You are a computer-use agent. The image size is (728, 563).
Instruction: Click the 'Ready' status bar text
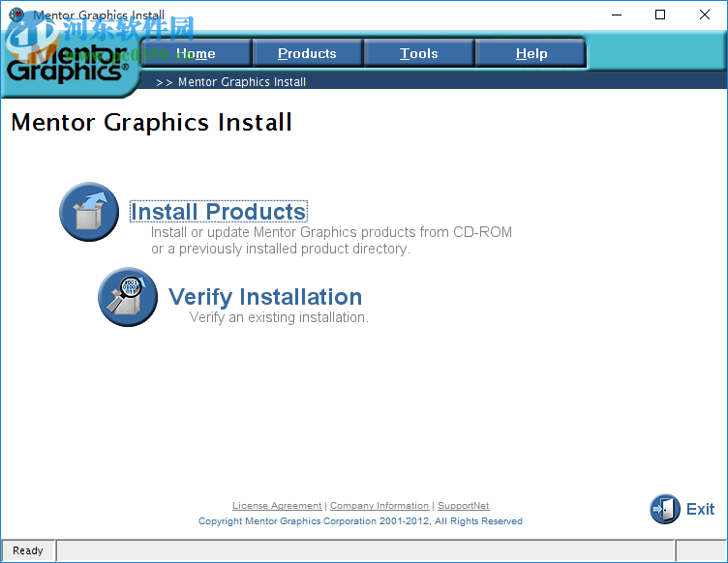pyautogui.click(x=28, y=550)
